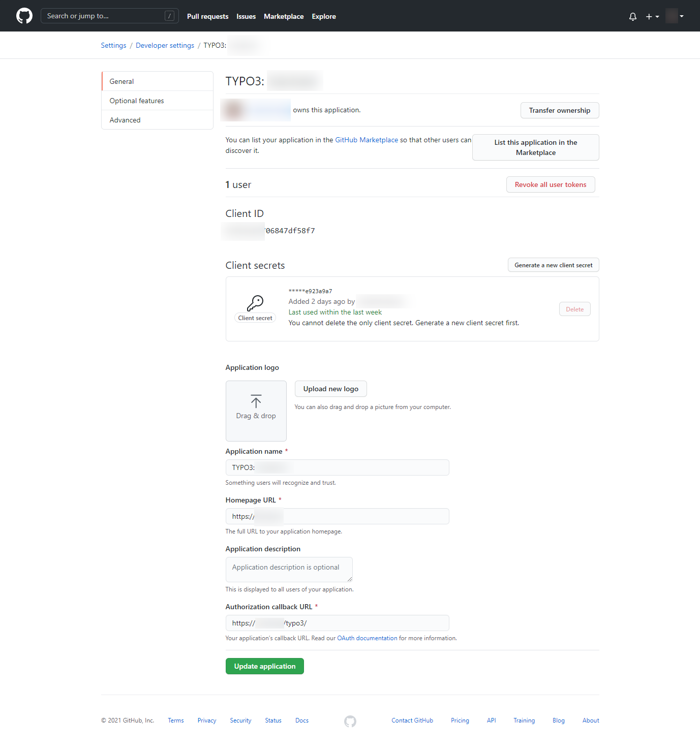The image size is (700, 753).
Task: Open the Security footer link
Action: coord(240,720)
